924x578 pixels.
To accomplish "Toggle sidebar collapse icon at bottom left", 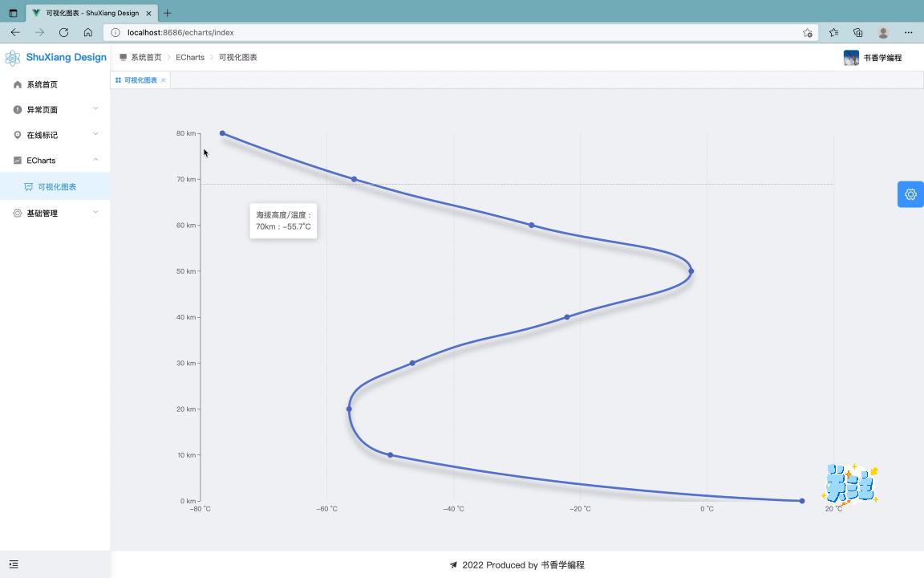I will [x=14, y=564].
